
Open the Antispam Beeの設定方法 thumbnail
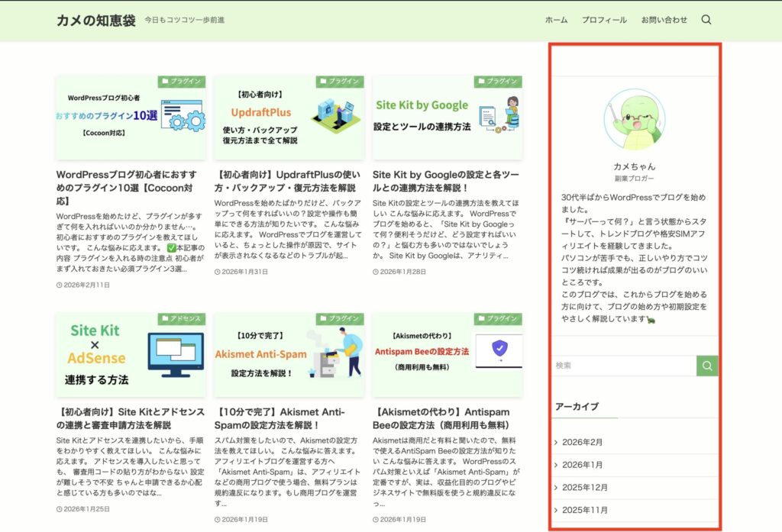click(448, 355)
